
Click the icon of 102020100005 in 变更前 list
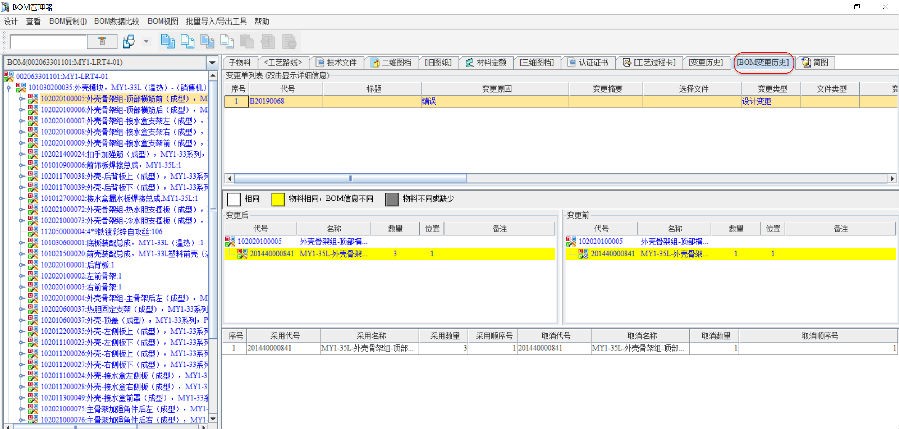(x=571, y=241)
